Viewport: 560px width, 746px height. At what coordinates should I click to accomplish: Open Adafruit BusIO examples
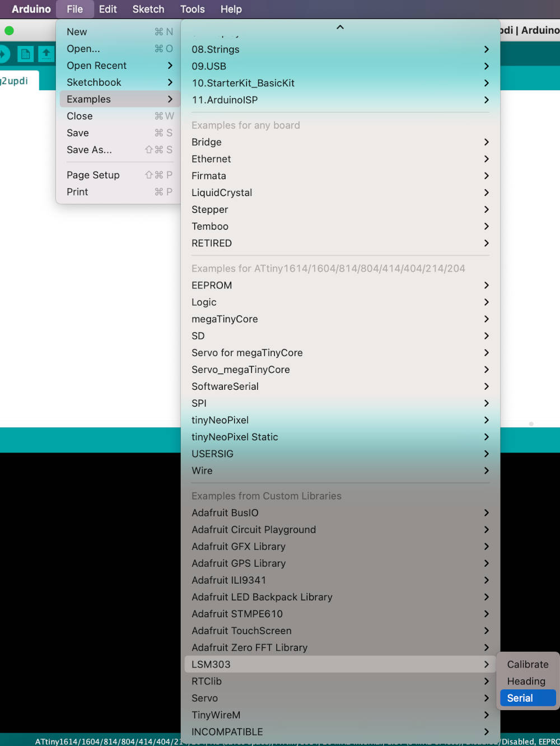click(x=340, y=512)
